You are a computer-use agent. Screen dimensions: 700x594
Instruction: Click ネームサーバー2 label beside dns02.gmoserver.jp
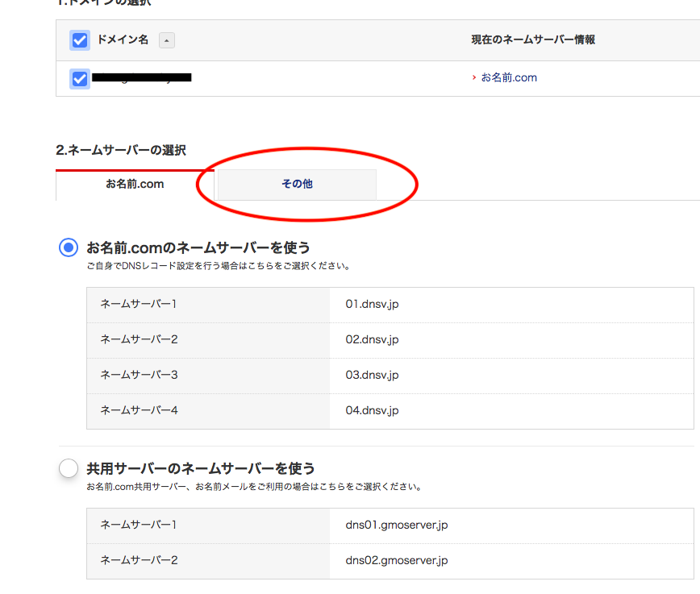click(139, 560)
